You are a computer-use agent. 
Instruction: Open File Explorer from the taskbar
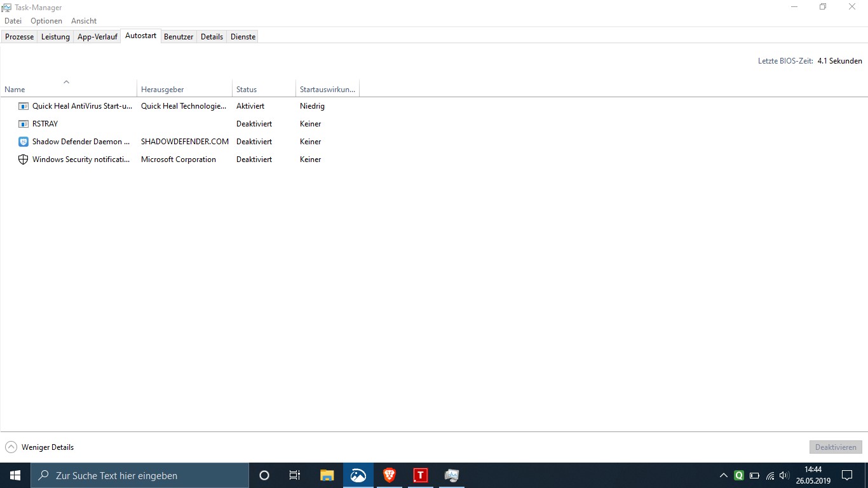click(327, 475)
